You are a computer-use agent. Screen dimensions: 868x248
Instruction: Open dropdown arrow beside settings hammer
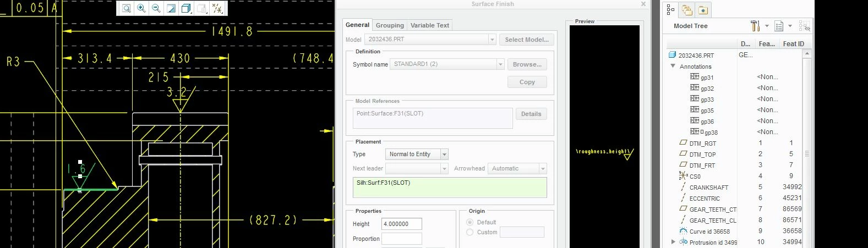(x=767, y=26)
